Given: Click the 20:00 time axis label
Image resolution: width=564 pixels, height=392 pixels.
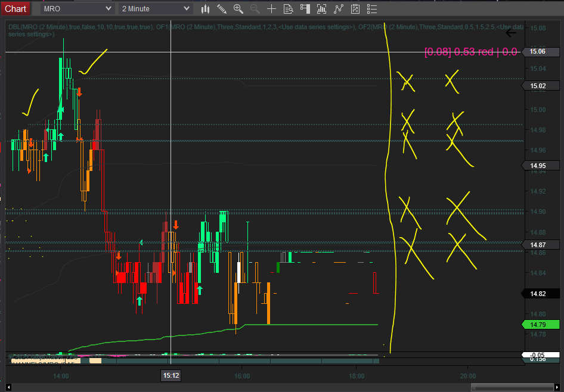Looking at the screenshot, I should pos(467,376).
